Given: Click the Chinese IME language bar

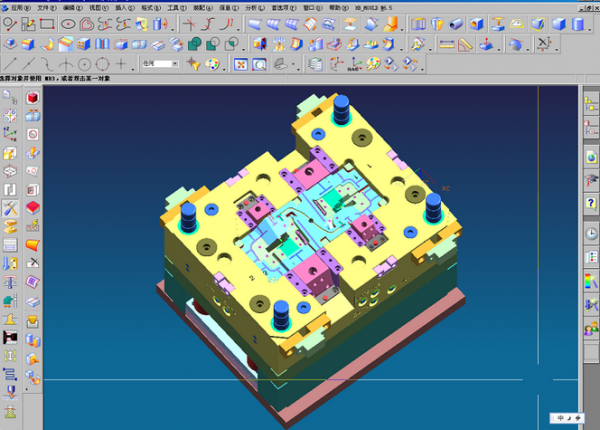Looking at the screenshot, I should 567,418.
